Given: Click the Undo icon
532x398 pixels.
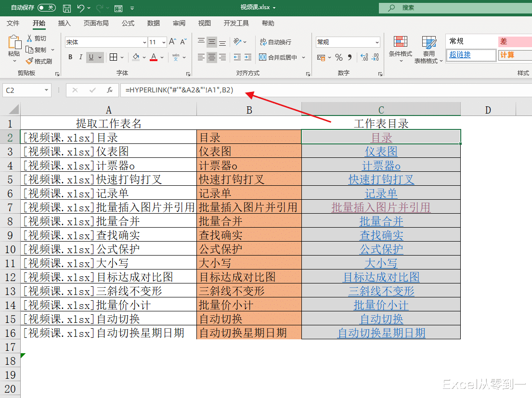Looking at the screenshot, I should coord(80,7).
